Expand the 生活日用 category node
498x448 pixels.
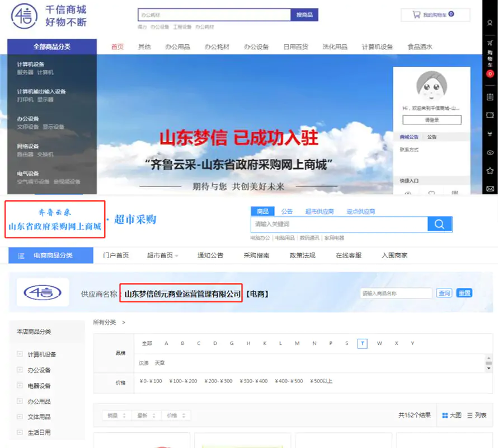[x=20, y=432]
